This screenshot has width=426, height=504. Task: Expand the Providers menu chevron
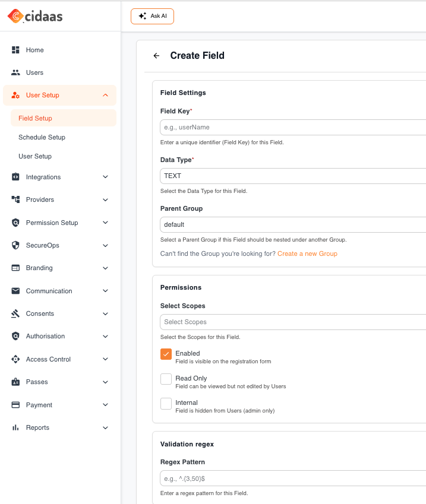(x=105, y=199)
